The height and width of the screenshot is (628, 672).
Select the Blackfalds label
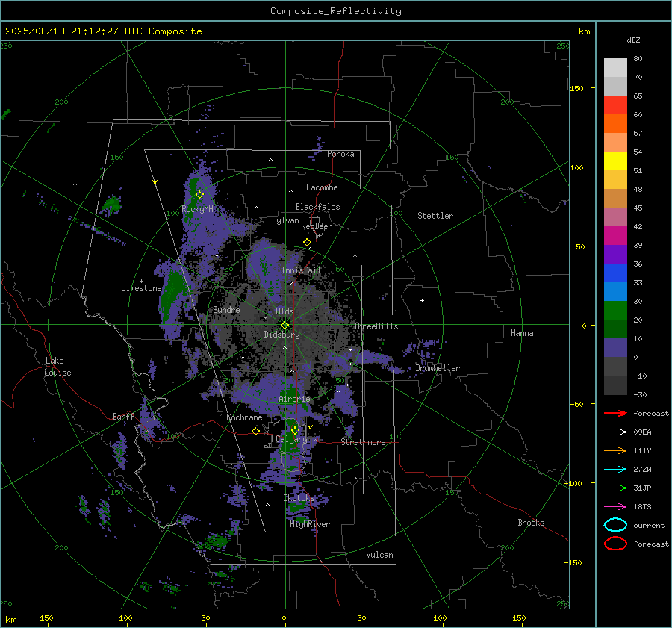(317, 207)
